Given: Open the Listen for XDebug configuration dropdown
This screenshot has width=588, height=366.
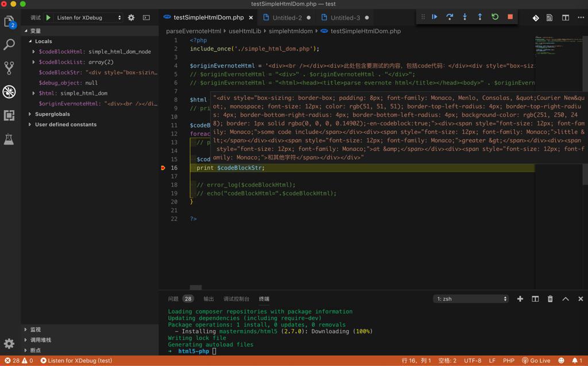Looking at the screenshot, I should [88, 18].
